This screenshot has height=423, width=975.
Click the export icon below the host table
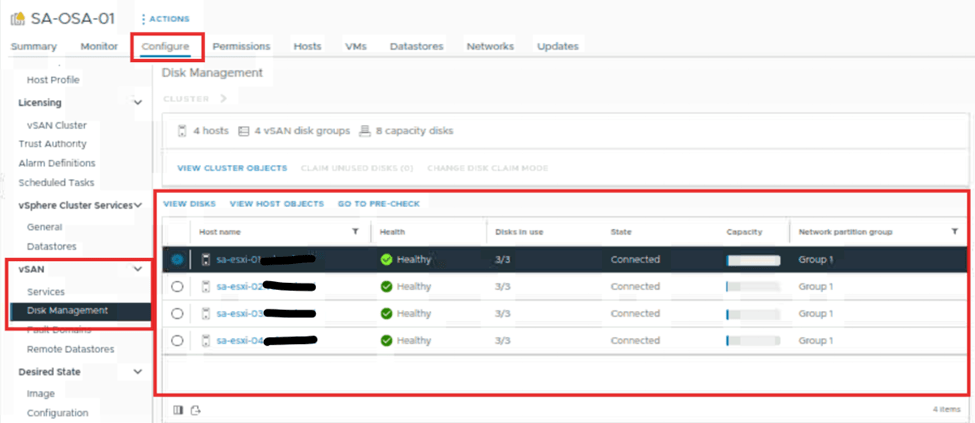click(x=196, y=409)
